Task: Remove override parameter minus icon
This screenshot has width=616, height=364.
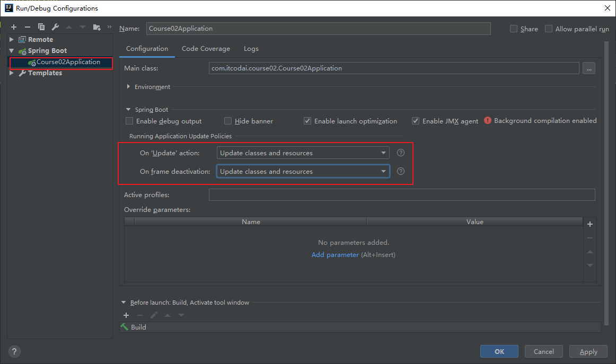Action: (590, 238)
